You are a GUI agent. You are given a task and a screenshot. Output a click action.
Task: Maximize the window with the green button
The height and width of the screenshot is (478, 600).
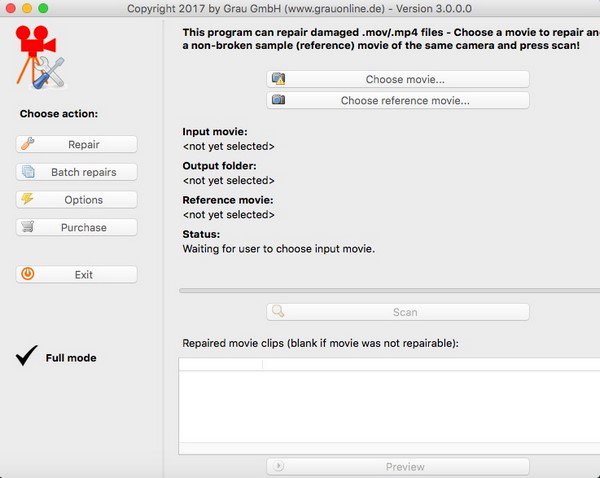43,8
